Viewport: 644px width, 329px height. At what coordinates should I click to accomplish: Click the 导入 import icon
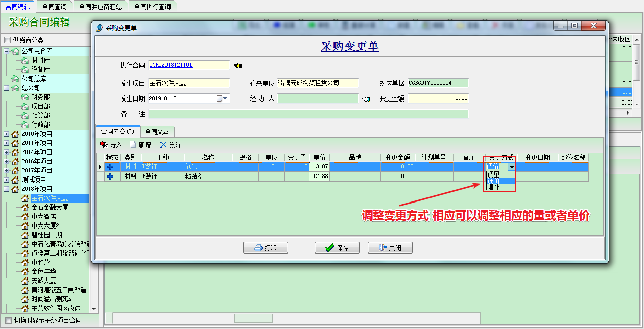pyautogui.click(x=105, y=145)
